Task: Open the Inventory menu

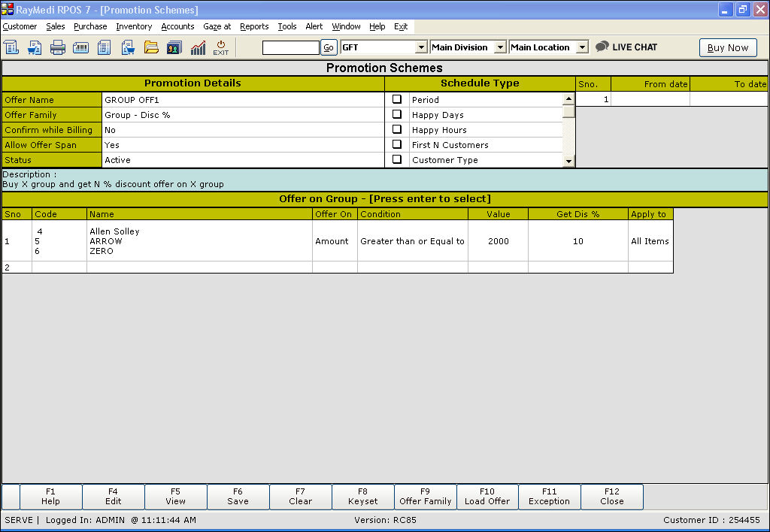Action: pyautogui.click(x=134, y=26)
